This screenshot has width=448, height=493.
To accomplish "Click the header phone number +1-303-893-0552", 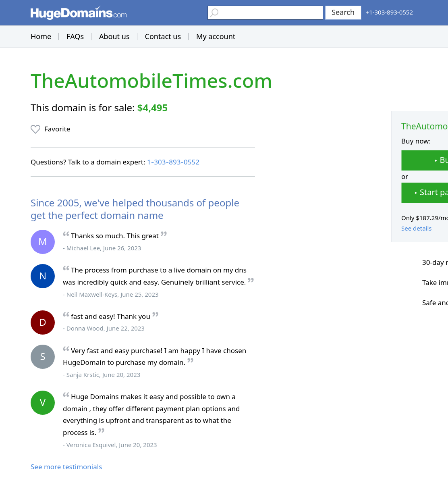I will [x=389, y=12].
